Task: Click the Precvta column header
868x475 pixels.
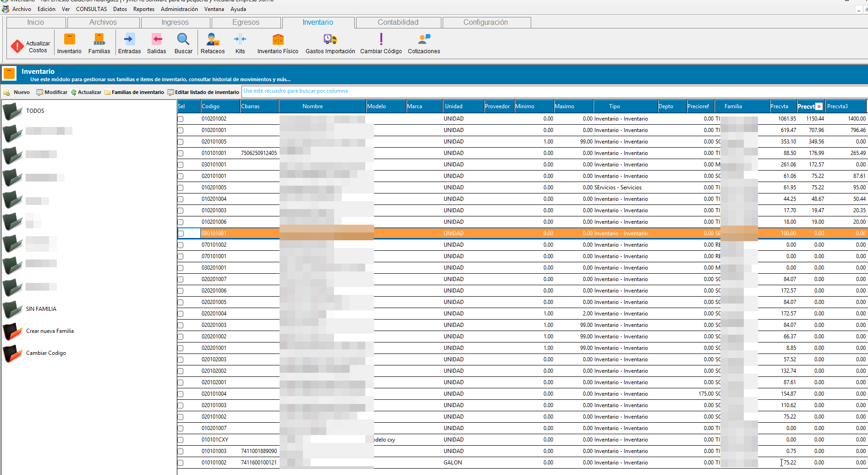Action: click(783, 106)
